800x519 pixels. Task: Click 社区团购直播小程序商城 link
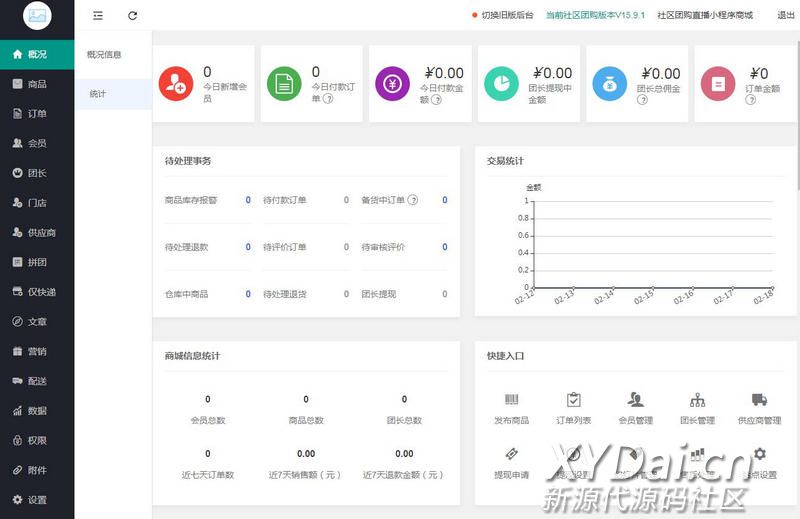pyautogui.click(x=705, y=15)
